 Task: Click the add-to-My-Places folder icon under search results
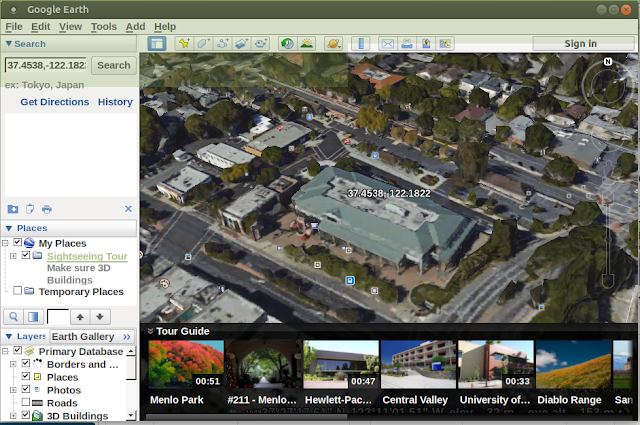coord(13,209)
